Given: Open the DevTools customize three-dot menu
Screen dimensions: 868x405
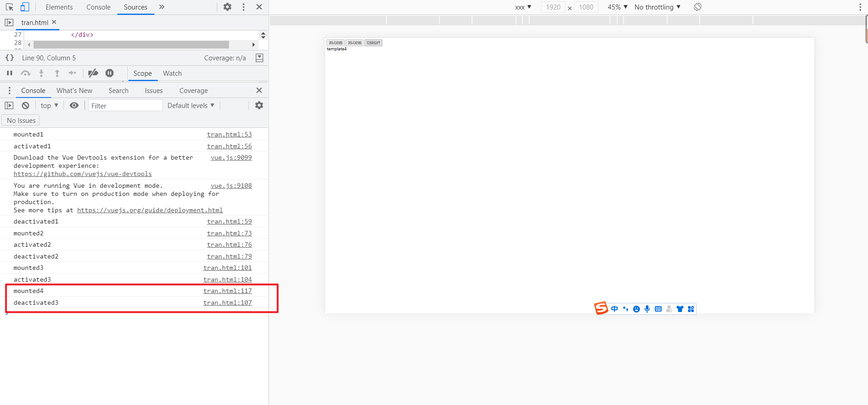Looking at the screenshot, I should pos(244,7).
